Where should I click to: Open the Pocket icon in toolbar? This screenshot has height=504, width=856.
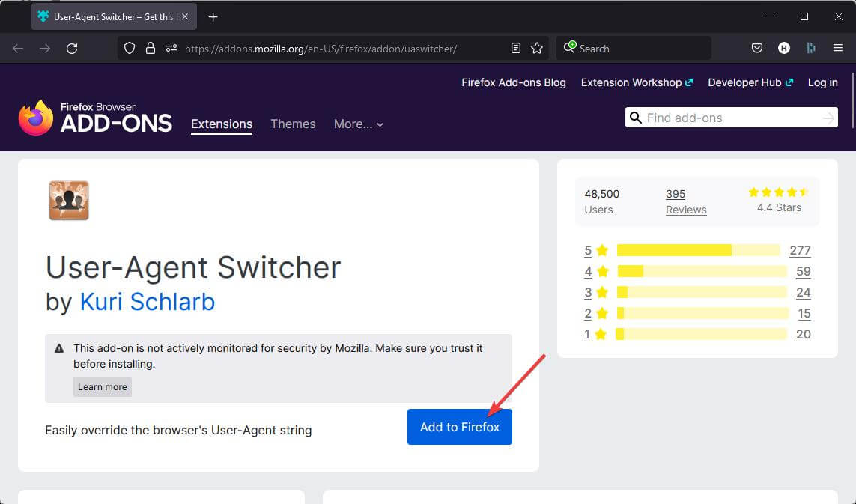(x=756, y=49)
